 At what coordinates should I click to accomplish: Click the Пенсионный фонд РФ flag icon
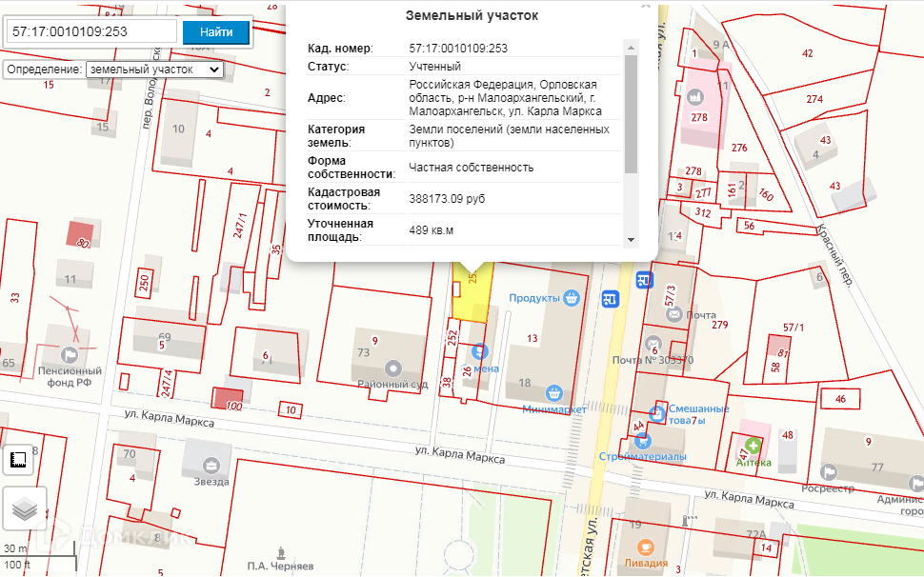click(70, 355)
